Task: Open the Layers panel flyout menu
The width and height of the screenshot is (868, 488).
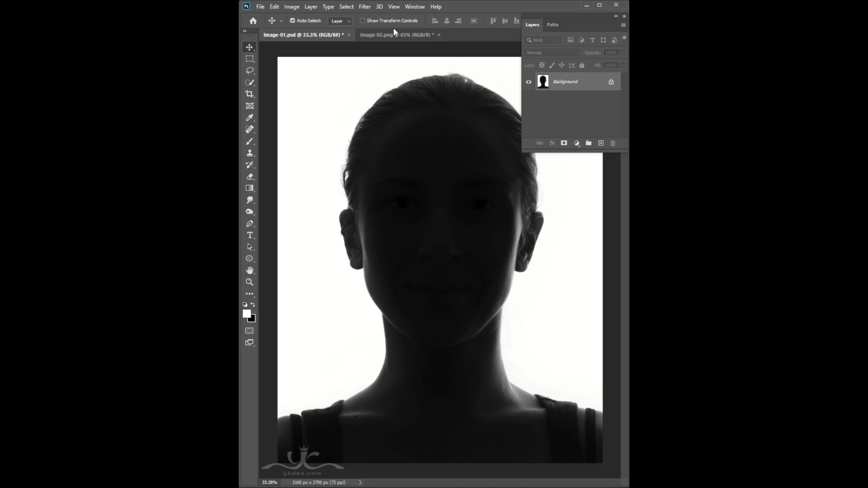Action: [623, 25]
